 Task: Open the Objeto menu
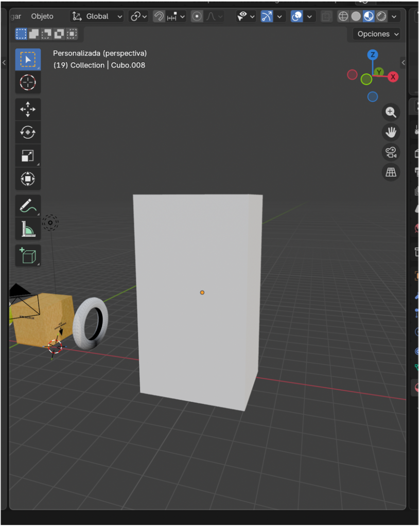[42, 16]
